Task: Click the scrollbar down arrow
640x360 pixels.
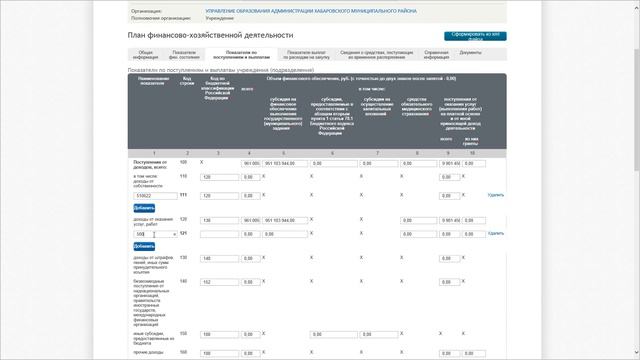Action: [636, 352]
